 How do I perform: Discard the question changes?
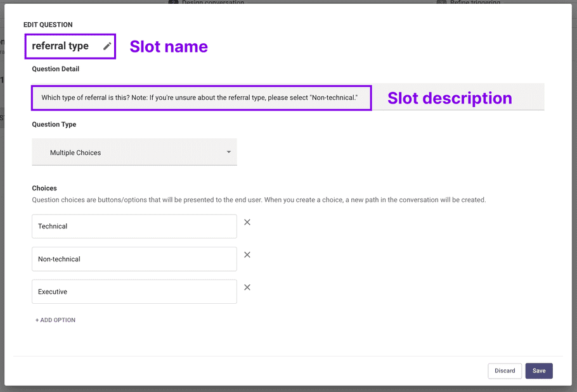click(x=505, y=370)
